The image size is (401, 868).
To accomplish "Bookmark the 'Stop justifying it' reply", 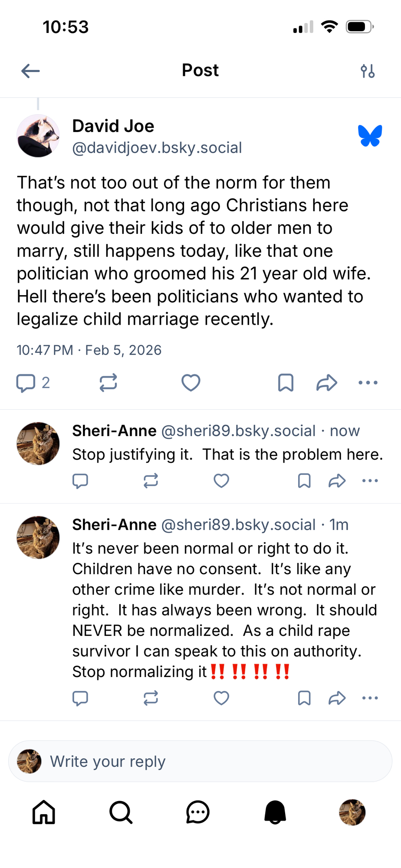I will pos(304,481).
